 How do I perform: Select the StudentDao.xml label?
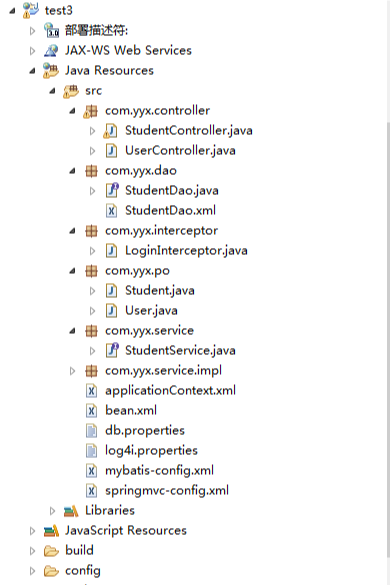[171, 210]
